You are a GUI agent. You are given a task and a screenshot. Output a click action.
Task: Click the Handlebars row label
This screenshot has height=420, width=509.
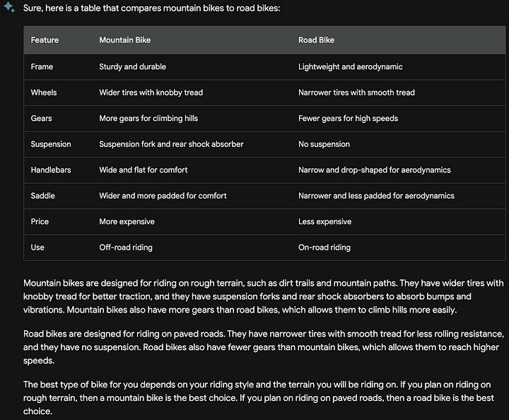[x=51, y=170]
